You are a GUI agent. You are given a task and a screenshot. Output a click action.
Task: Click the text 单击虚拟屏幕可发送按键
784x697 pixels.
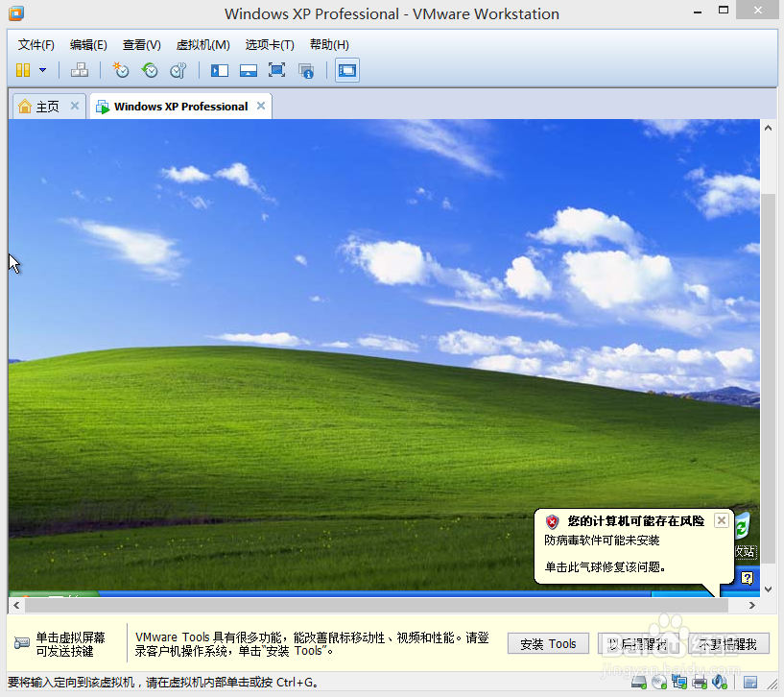tap(70, 644)
